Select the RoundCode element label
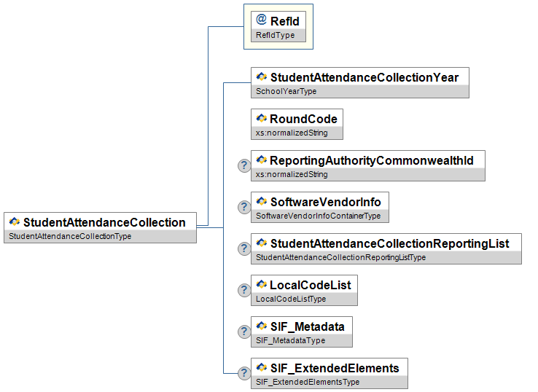The width and height of the screenshot is (538, 392). pyautogui.click(x=303, y=119)
